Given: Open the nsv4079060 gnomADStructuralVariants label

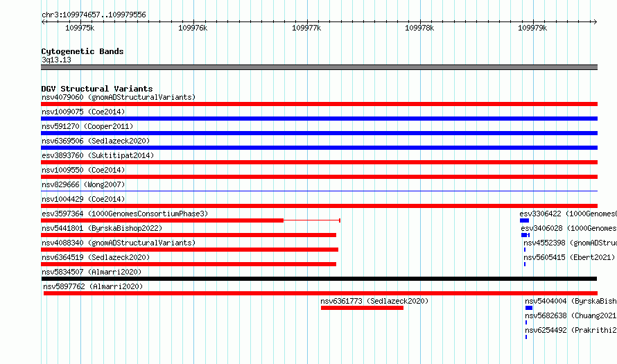Looking at the screenshot, I should coord(119,97).
